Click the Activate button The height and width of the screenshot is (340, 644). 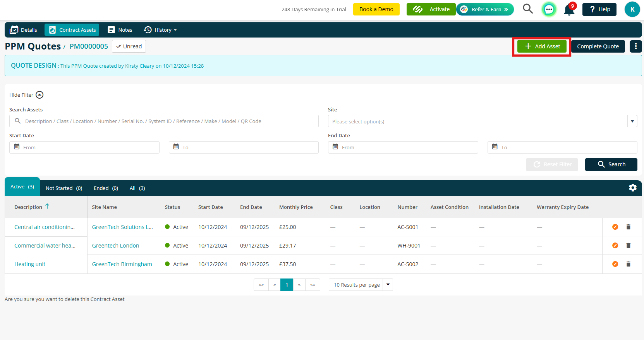click(431, 9)
